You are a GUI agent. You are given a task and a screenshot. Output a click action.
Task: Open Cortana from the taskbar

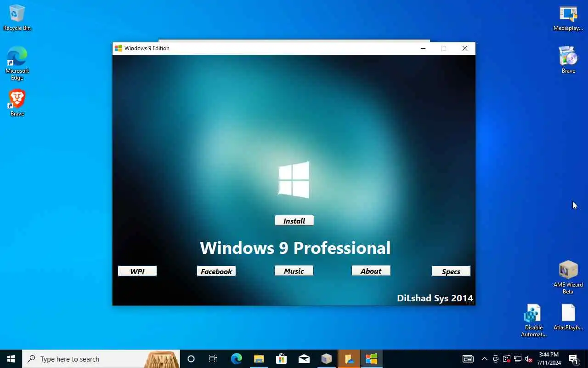(191, 359)
